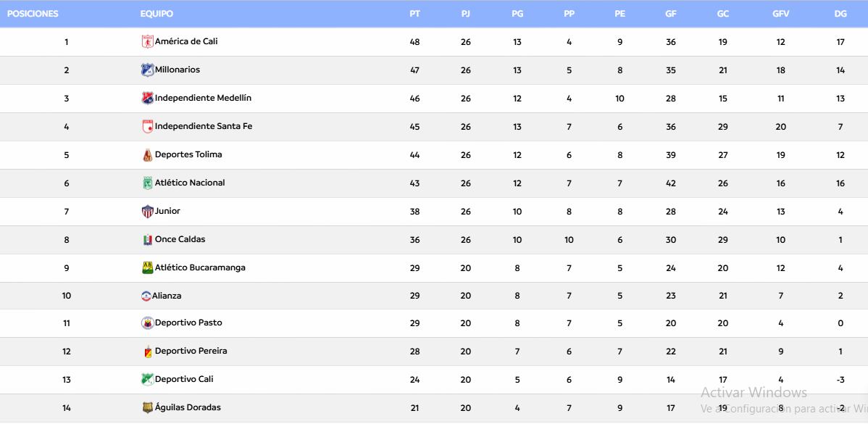
Task: Click the PJ column header
Action: (465, 14)
